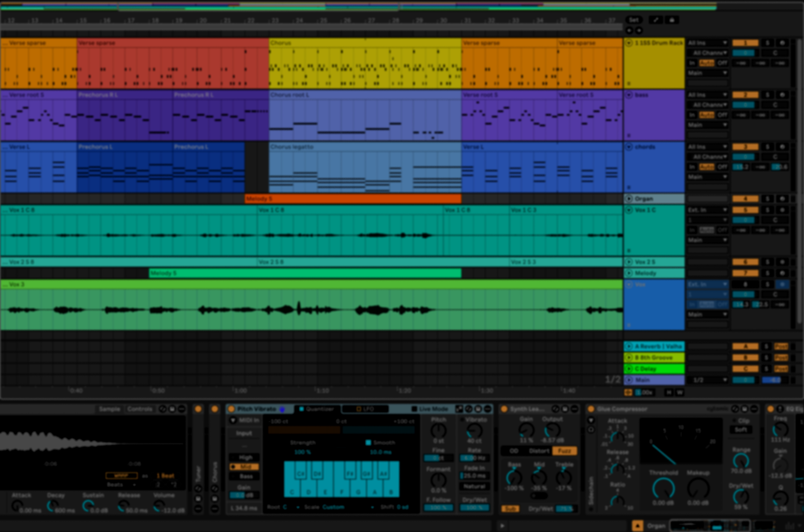This screenshot has height=532, width=804.
Task: Toggle Drum Rack track activator 1
Action: click(x=745, y=43)
